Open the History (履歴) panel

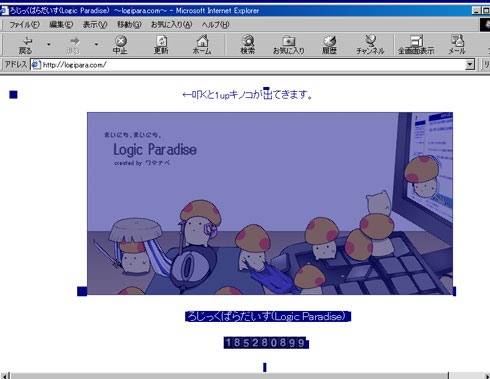tap(329, 45)
